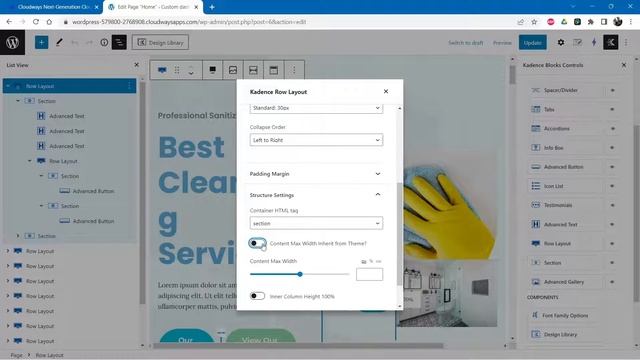This screenshot has height=360, width=640.
Task: Open the document details info icon
Action: pos(104,42)
